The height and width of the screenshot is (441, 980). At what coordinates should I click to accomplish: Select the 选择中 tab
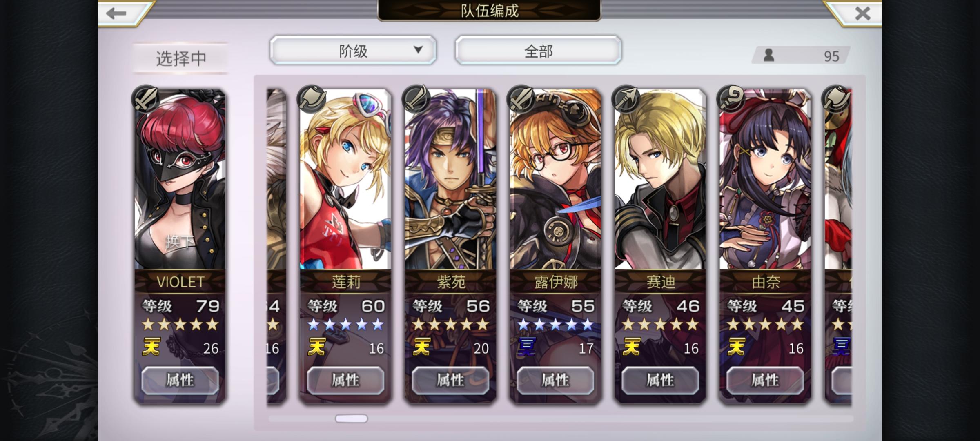point(180,58)
